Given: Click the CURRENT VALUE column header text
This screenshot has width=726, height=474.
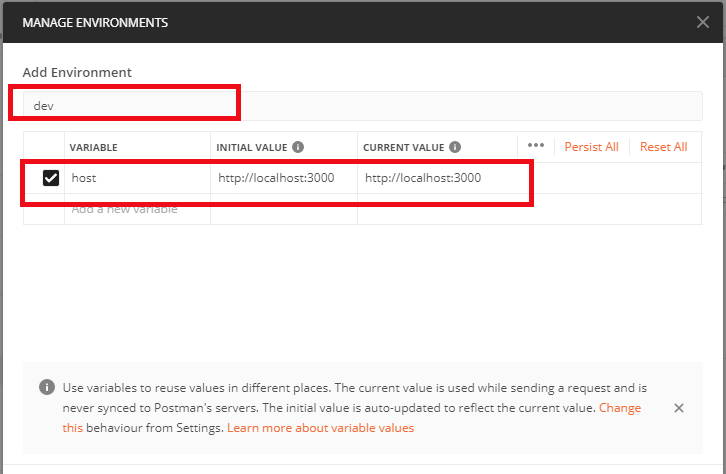Looking at the screenshot, I should (x=403, y=147).
